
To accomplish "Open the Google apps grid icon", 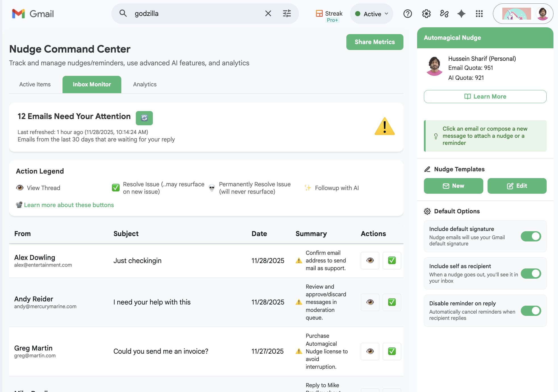I will click(479, 14).
